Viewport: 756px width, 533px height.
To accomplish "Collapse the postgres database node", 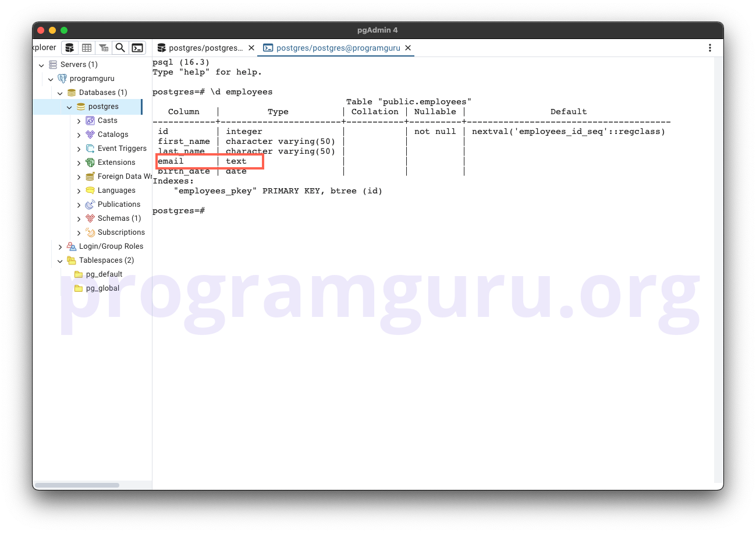I will pos(69,106).
